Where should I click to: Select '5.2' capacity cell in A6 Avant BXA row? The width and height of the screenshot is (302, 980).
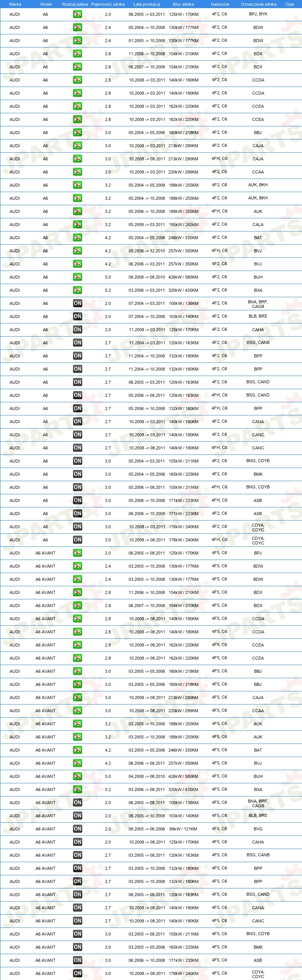(x=108, y=789)
